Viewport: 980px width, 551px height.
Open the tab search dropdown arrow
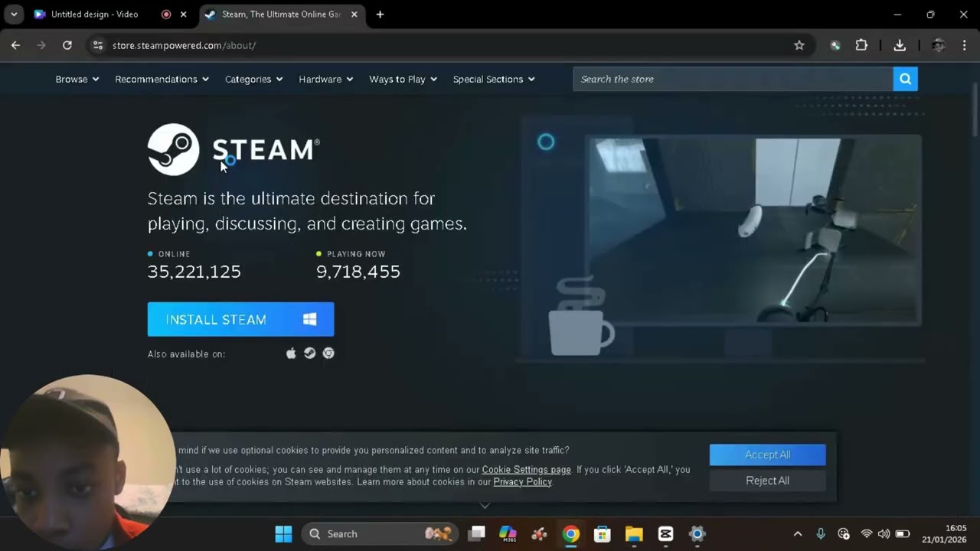[14, 15]
